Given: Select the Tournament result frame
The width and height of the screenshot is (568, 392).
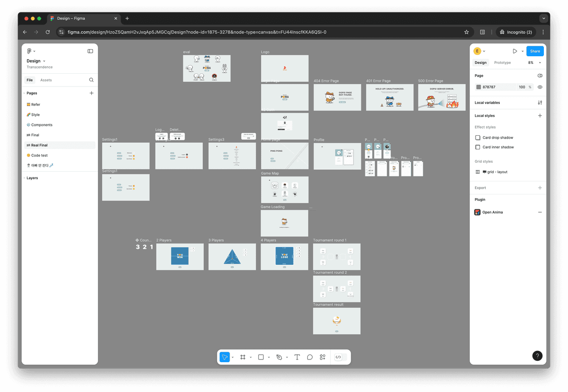Looking at the screenshot, I should [x=337, y=321].
